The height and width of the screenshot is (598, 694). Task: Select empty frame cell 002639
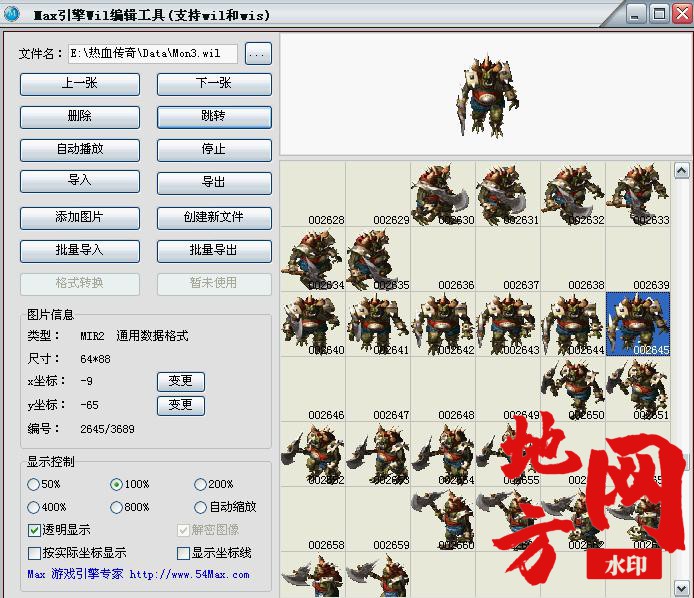pyautogui.click(x=638, y=259)
